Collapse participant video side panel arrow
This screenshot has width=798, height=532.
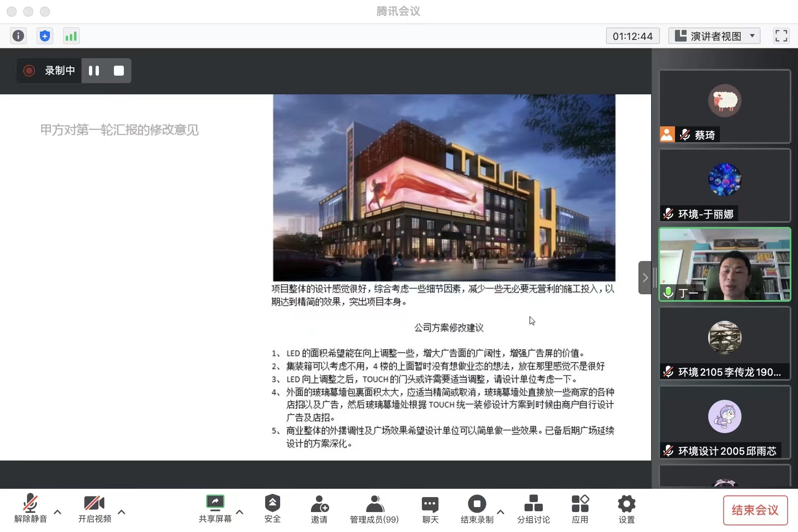[645, 278]
